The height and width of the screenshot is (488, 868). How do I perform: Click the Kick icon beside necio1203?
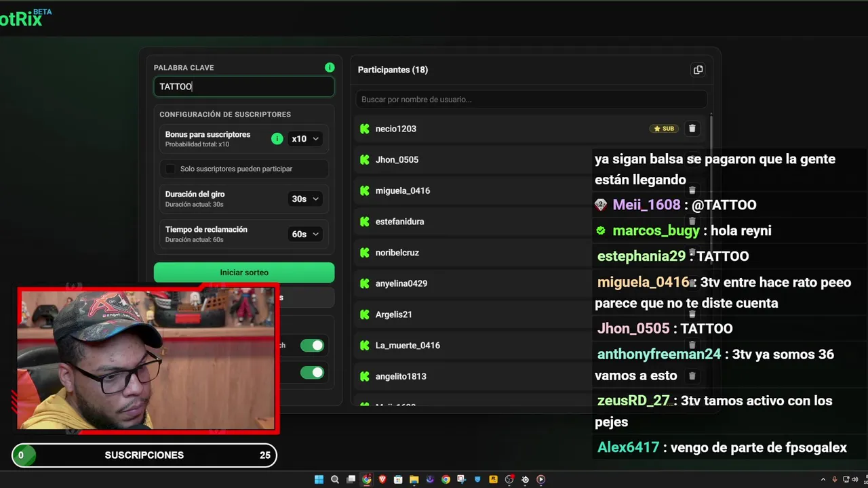[365, 129]
